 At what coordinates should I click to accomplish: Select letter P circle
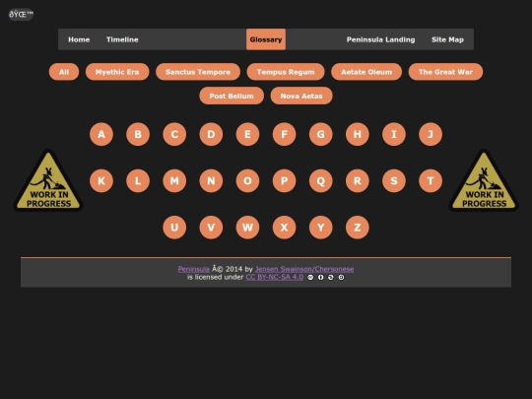tap(285, 181)
